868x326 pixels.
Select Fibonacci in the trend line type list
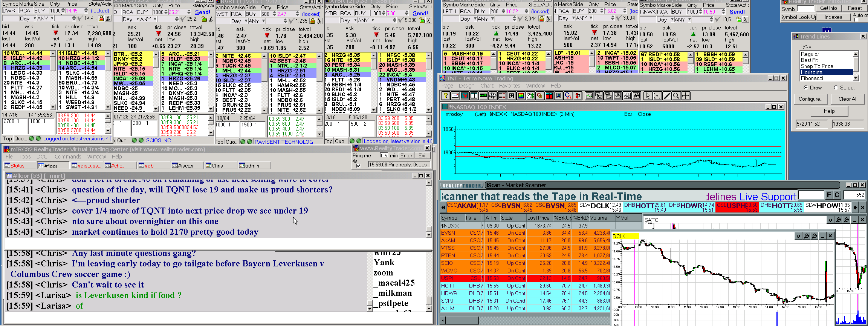[x=812, y=78]
